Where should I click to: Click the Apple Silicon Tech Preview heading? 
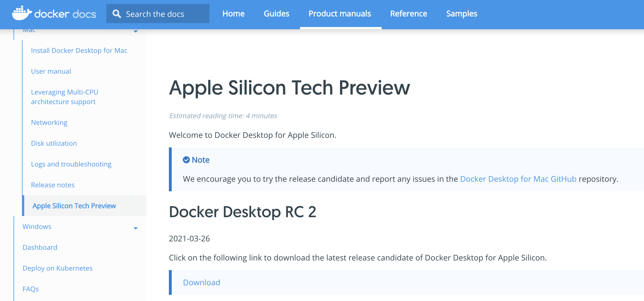(289, 88)
